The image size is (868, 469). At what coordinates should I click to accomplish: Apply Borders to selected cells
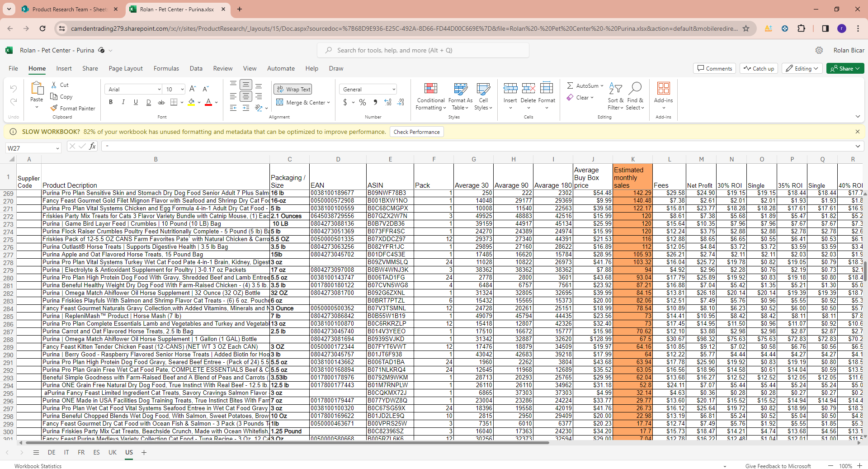pyautogui.click(x=174, y=103)
